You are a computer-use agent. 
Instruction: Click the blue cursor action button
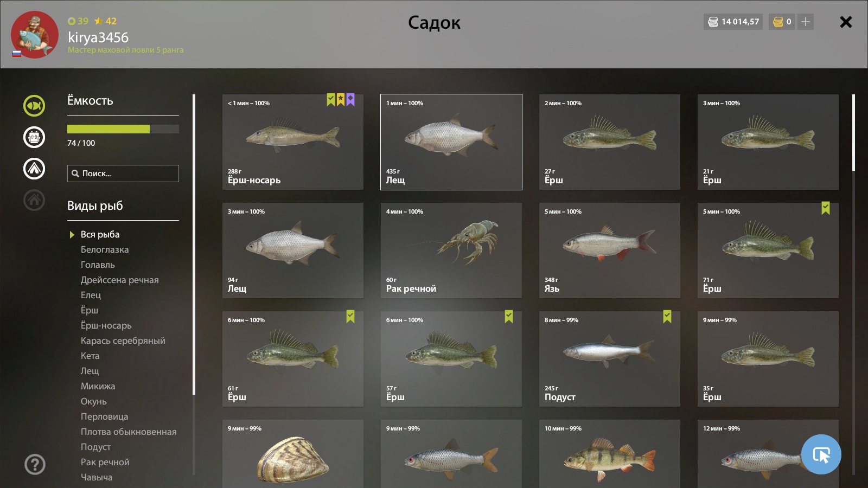[821, 454]
